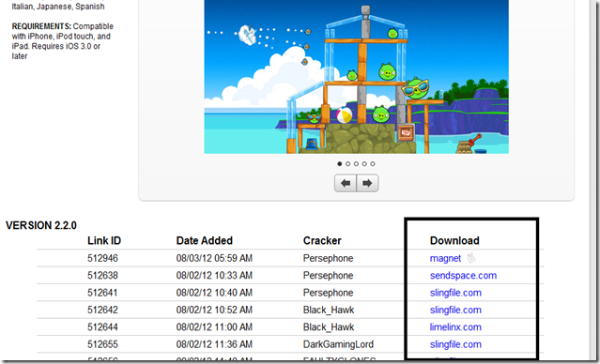Click the previous screenshot arrow button
The height and width of the screenshot is (364, 600).
[346, 183]
